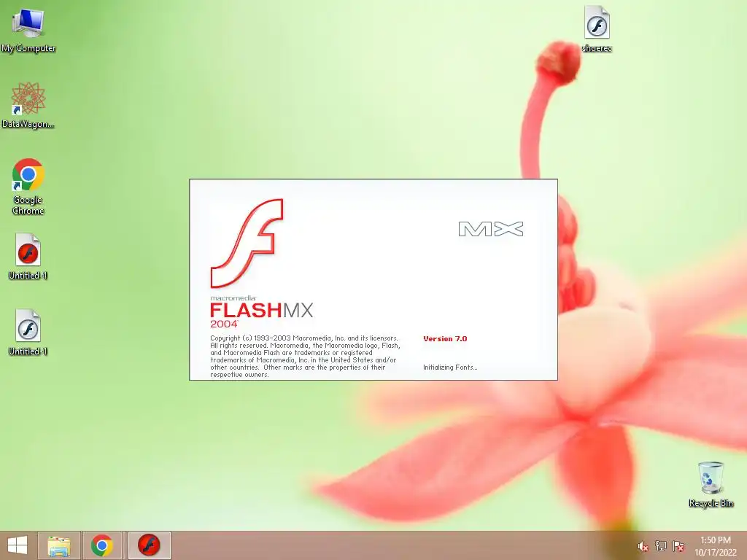The width and height of the screenshot is (747, 560).
Task: Open the Action Center flag icon
Action: [x=678, y=546]
